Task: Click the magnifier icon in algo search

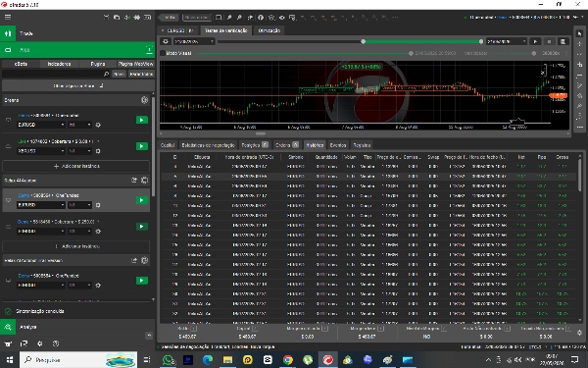Action: pyautogui.click(x=106, y=74)
